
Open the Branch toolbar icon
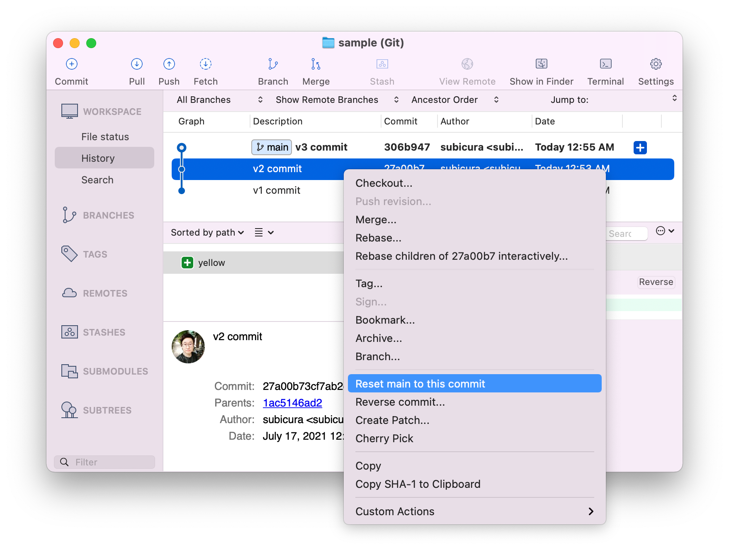point(273,64)
